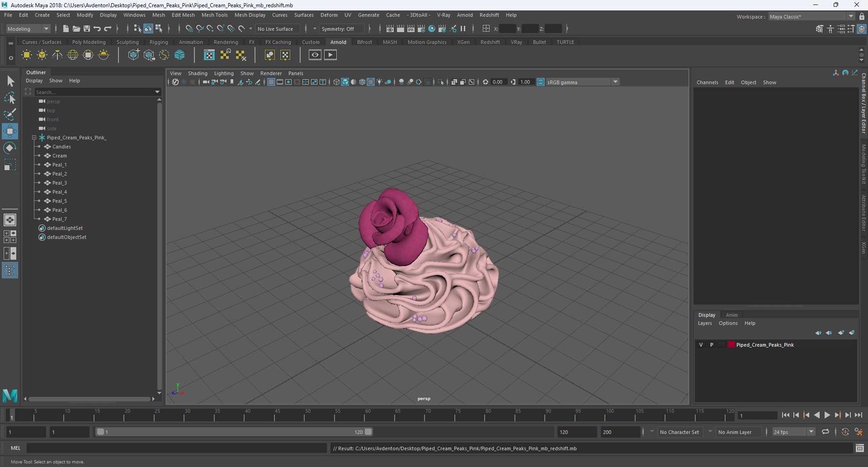868x467 pixels.
Task: Click the Arnold StandIn cube icon on shelf
Action: coord(134,55)
